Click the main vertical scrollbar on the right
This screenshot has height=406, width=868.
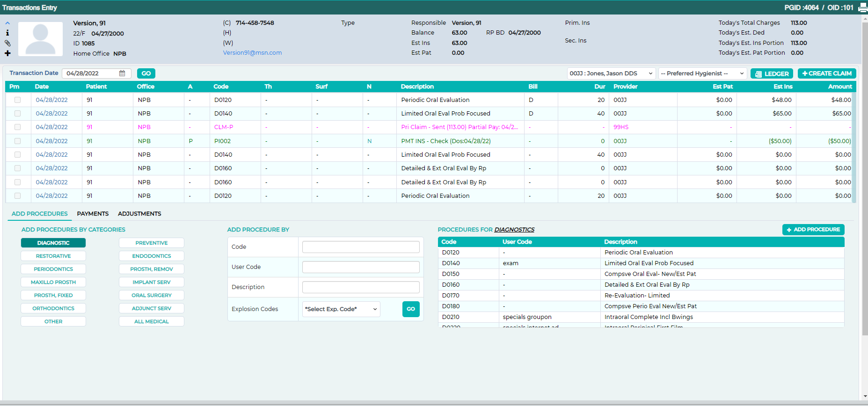[x=865, y=178]
